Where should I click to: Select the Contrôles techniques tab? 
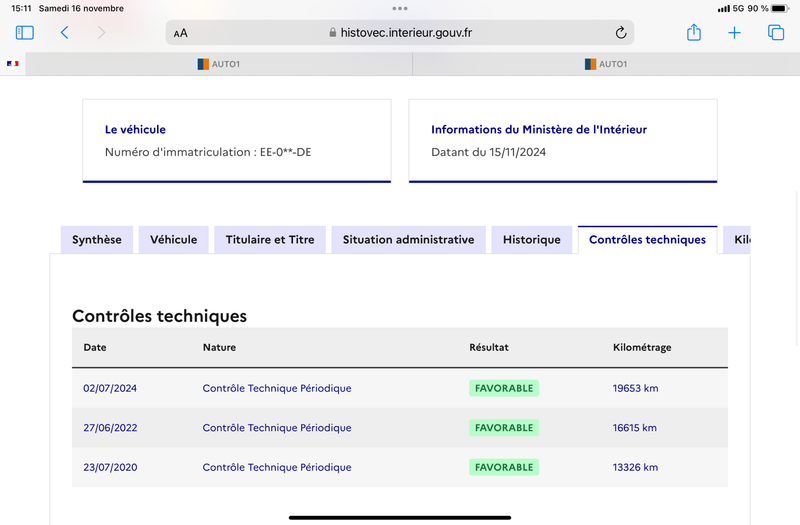pos(647,240)
